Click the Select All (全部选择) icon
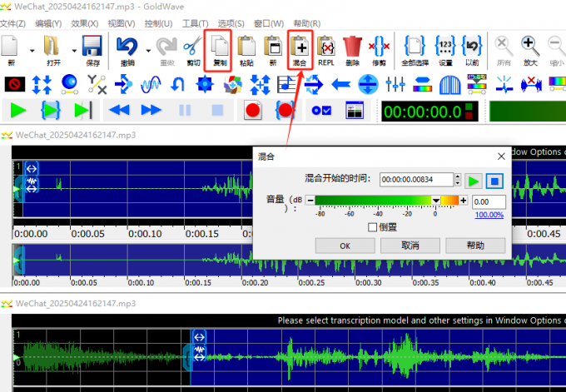The height and width of the screenshot is (392, 566). tap(415, 47)
